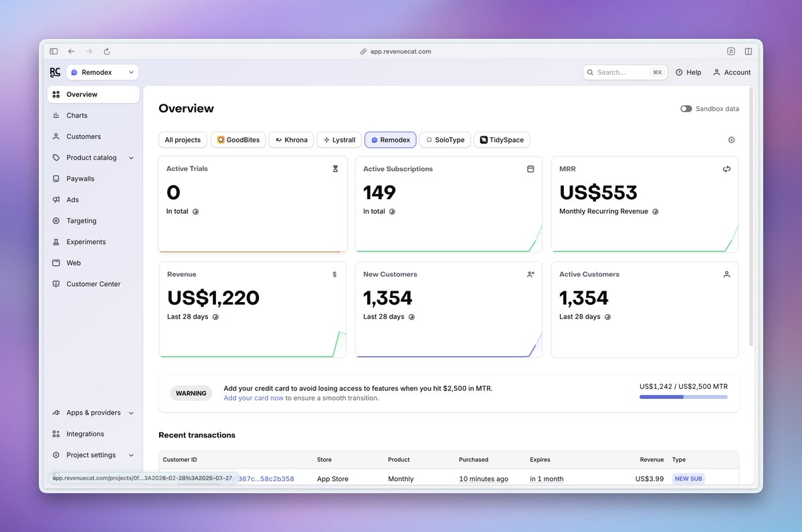Select the Khrona project tab
The width and height of the screenshot is (802, 532).
(x=292, y=140)
